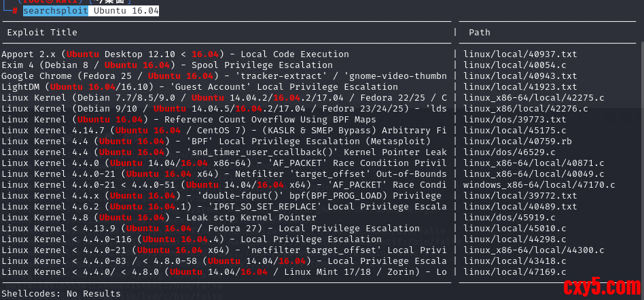Select the Exim 4 Spool Privilege Escalation entry
The image size is (644, 300).
pos(167,65)
